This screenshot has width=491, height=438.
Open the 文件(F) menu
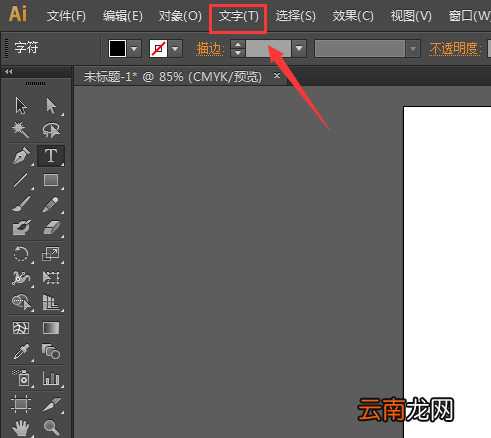pos(66,16)
